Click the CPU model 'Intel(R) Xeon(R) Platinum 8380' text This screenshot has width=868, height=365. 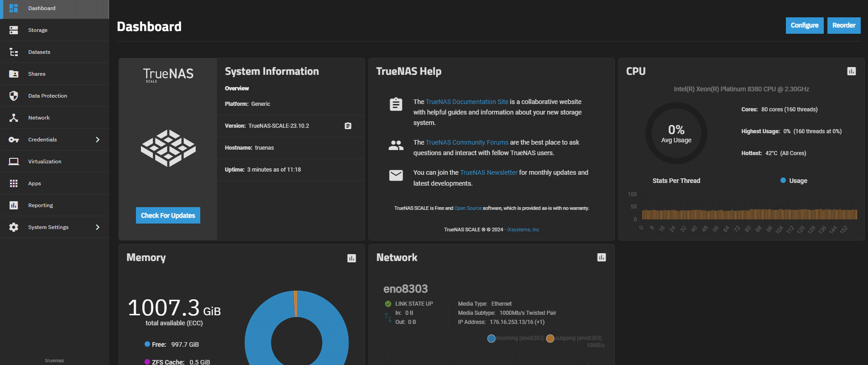[742, 89]
